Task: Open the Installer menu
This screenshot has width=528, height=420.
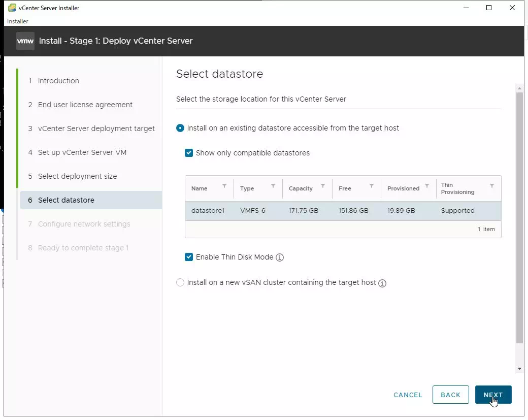Action: click(x=17, y=21)
